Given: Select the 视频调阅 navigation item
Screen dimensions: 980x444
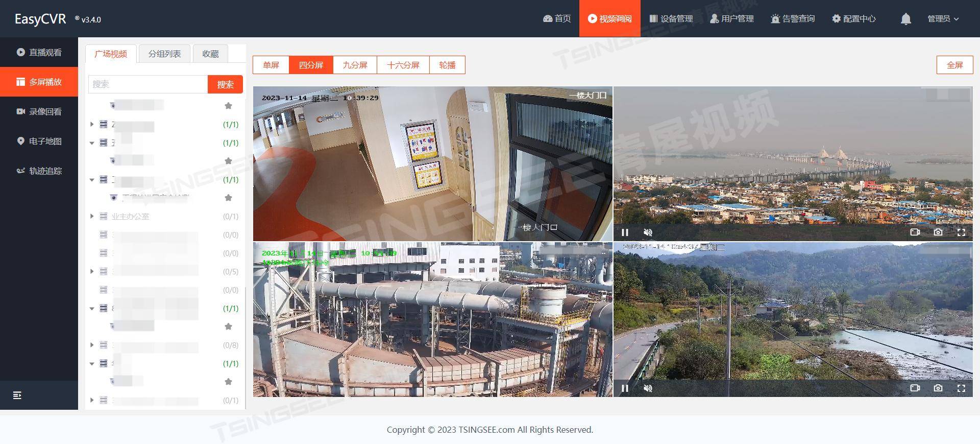Looking at the screenshot, I should tap(609, 18).
